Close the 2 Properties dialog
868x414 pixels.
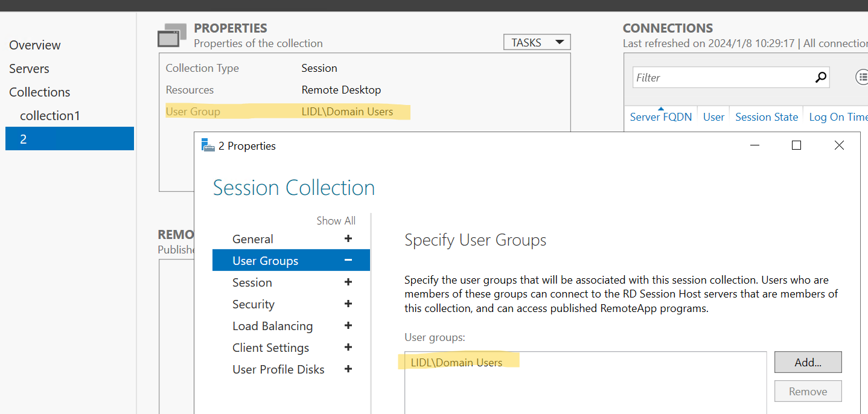(x=839, y=145)
